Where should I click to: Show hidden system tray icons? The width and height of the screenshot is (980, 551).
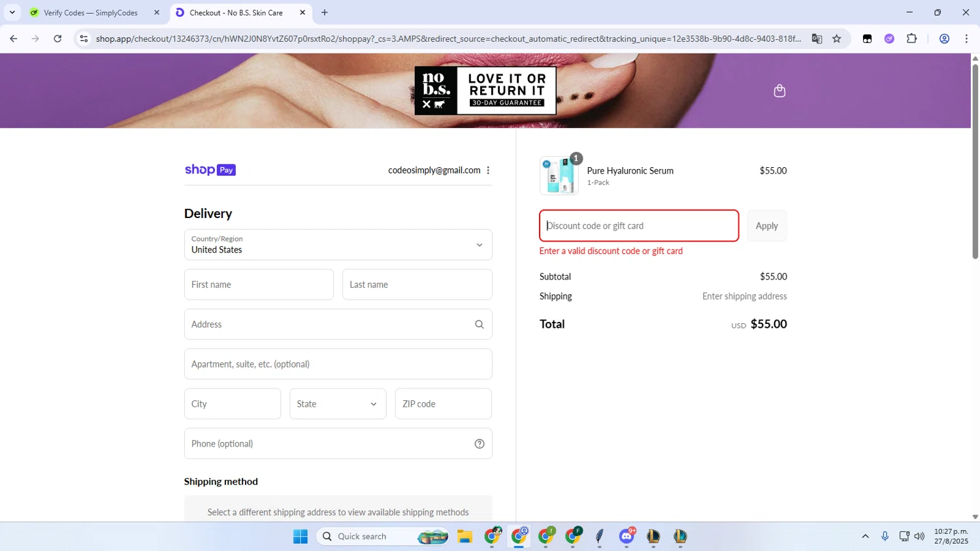865,537
